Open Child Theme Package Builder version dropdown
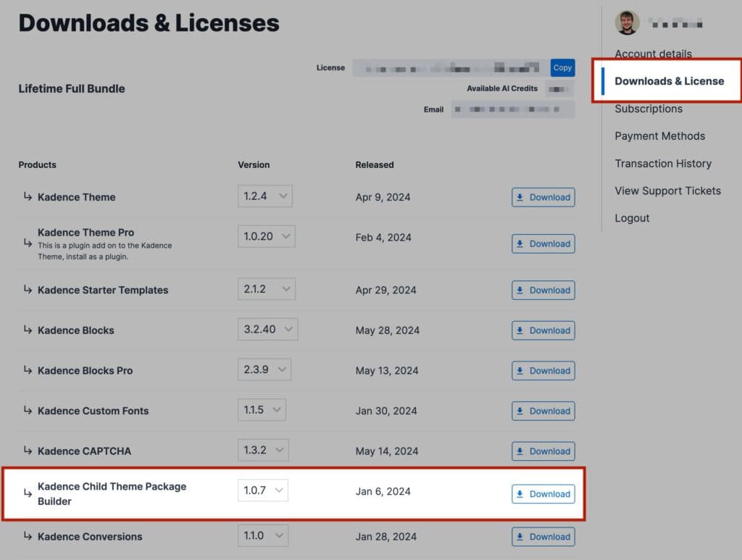 pos(262,490)
